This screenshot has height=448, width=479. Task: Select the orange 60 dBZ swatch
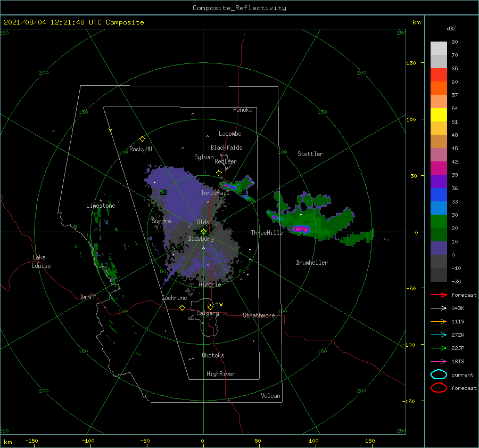pos(439,88)
